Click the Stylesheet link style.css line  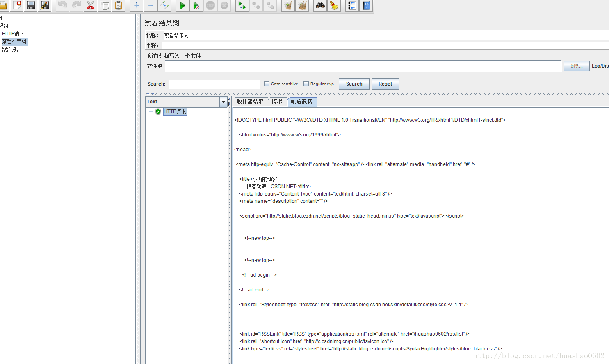354,305
